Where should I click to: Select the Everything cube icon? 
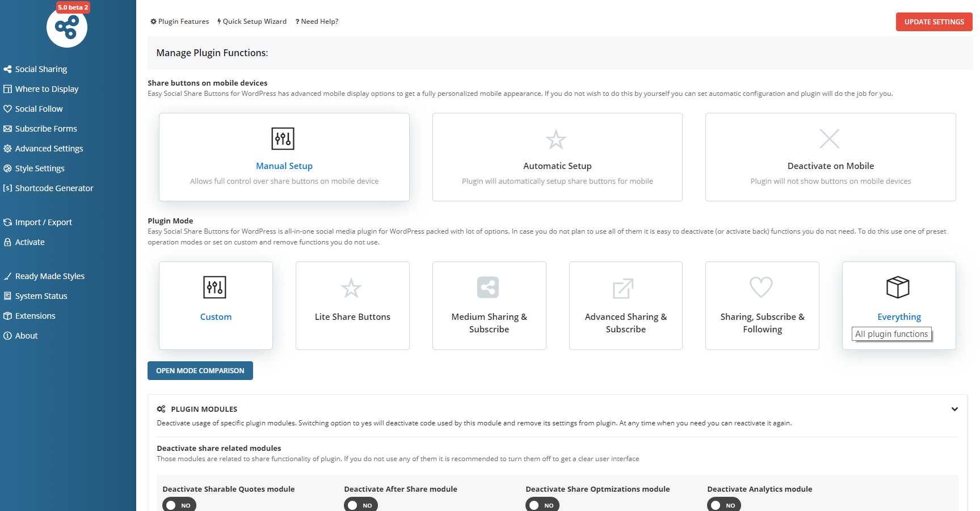coord(898,287)
